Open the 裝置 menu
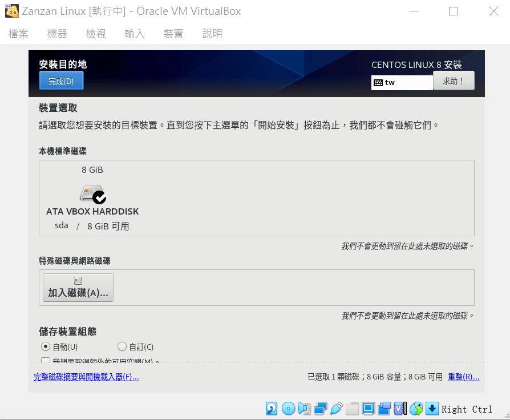The image size is (510, 420). [173, 34]
